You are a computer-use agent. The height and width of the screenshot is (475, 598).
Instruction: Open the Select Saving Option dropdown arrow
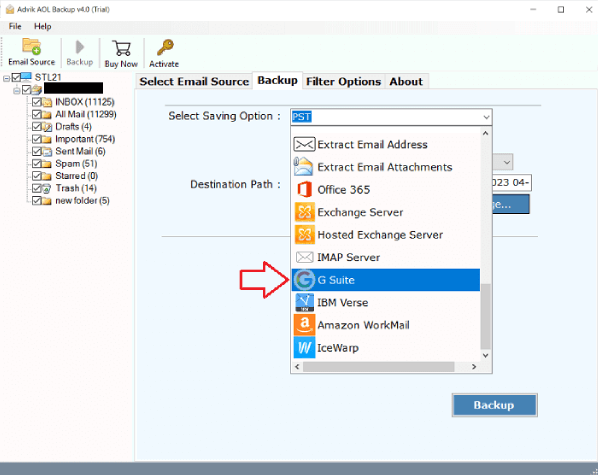tap(486, 117)
